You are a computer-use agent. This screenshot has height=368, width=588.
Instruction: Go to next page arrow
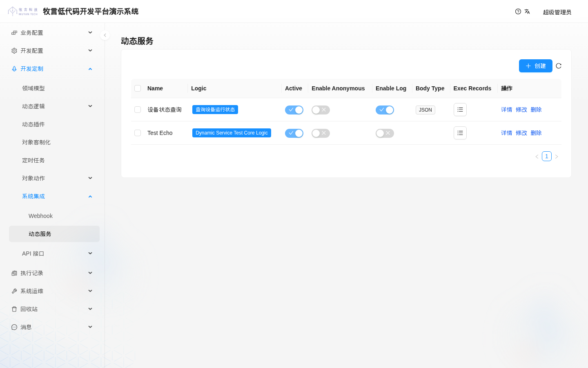tap(557, 157)
